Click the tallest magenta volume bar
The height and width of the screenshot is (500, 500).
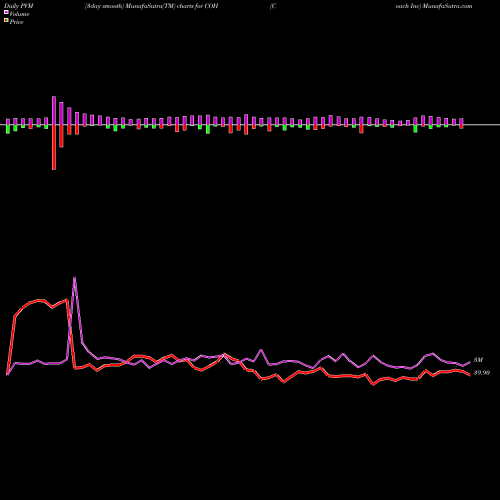(x=54, y=110)
